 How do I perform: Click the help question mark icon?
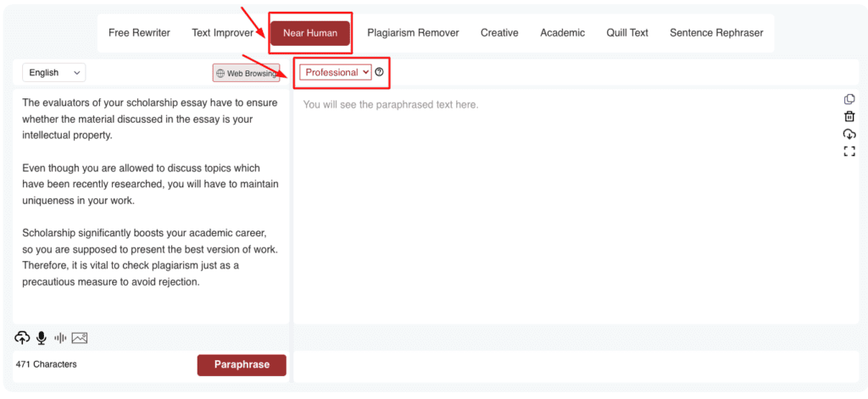(379, 72)
